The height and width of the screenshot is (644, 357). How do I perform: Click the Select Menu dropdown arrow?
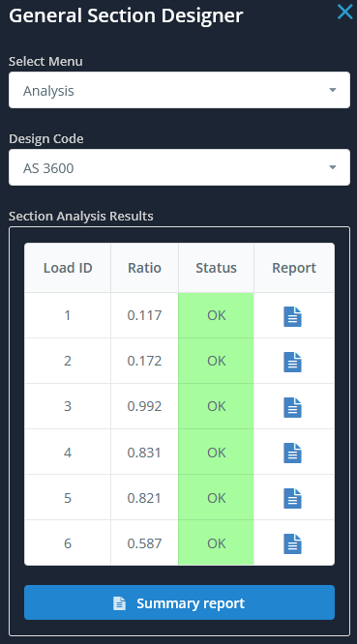[x=333, y=90]
